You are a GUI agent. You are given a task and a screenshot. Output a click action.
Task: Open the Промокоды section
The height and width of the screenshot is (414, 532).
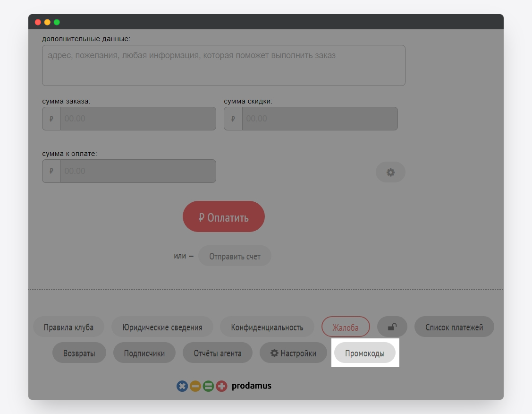(x=364, y=353)
